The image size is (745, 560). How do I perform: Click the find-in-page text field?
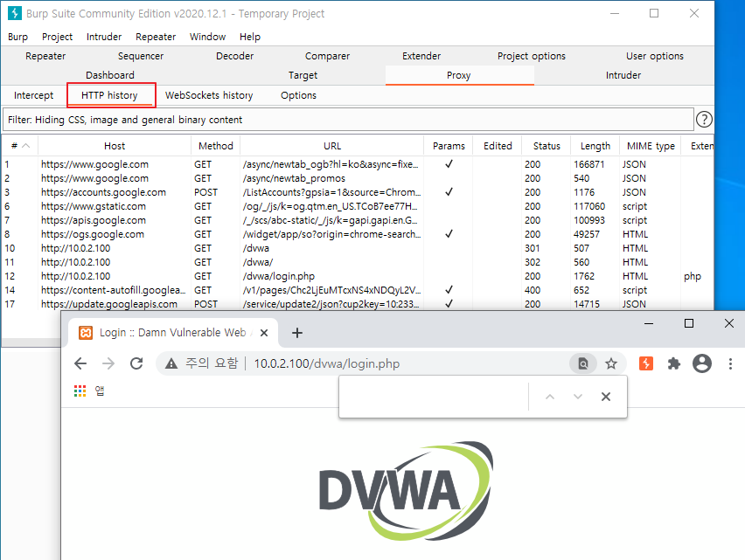(x=435, y=397)
